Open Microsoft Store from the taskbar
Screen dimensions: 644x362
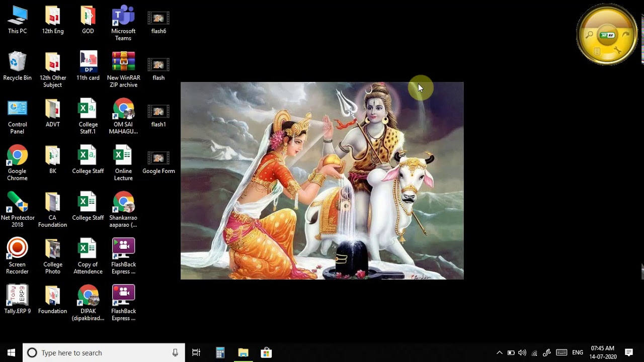tap(266, 353)
